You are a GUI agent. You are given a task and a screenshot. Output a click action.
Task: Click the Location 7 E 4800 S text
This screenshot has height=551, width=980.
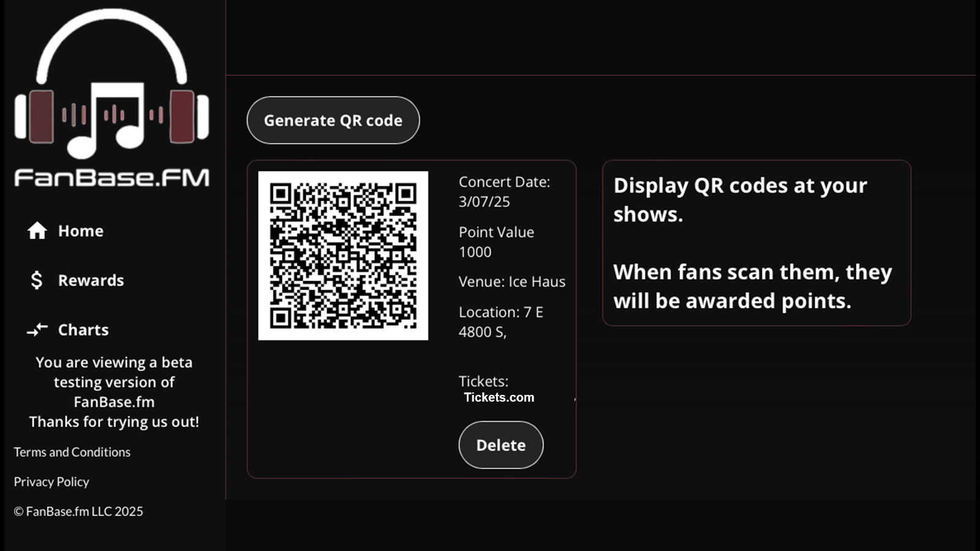click(x=501, y=322)
